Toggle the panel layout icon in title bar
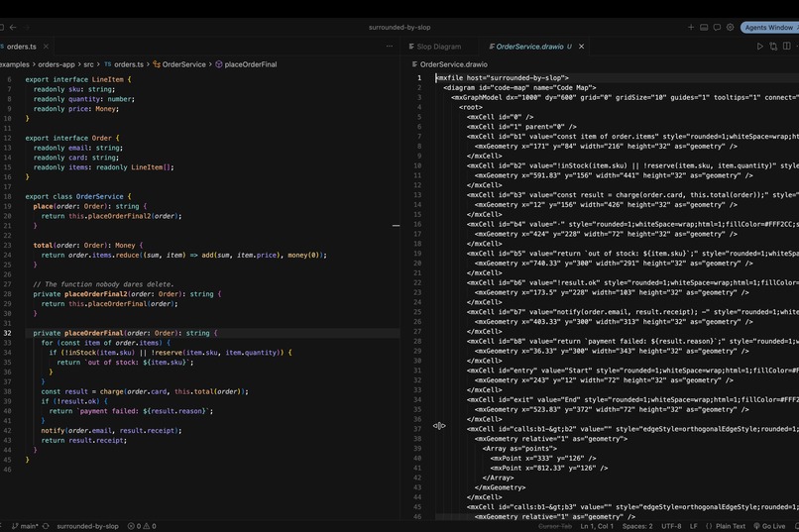This screenshot has width=799, height=532. [x=704, y=28]
